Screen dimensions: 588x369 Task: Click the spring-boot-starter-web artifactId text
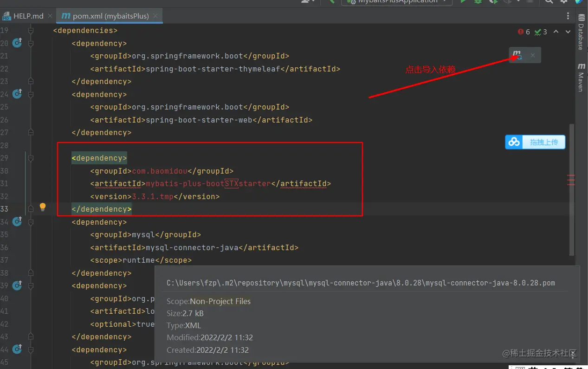(199, 120)
